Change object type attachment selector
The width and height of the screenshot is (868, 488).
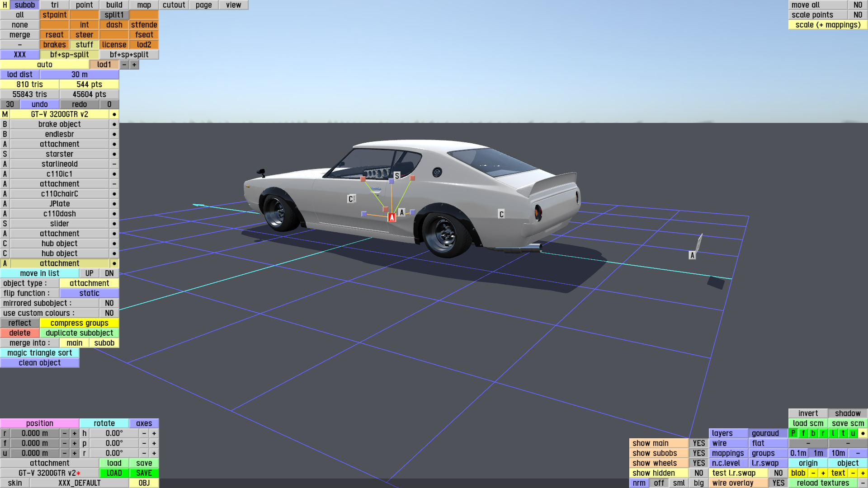click(x=89, y=283)
